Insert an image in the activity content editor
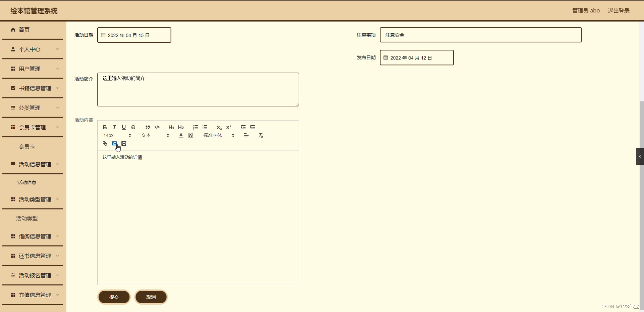The width and height of the screenshot is (644, 312). [x=114, y=143]
